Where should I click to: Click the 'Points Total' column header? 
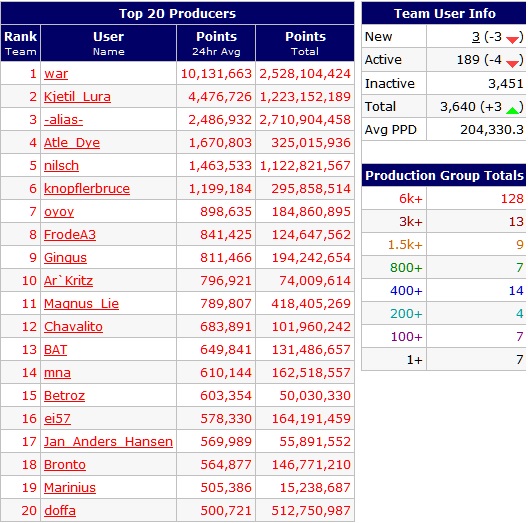click(305, 43)
